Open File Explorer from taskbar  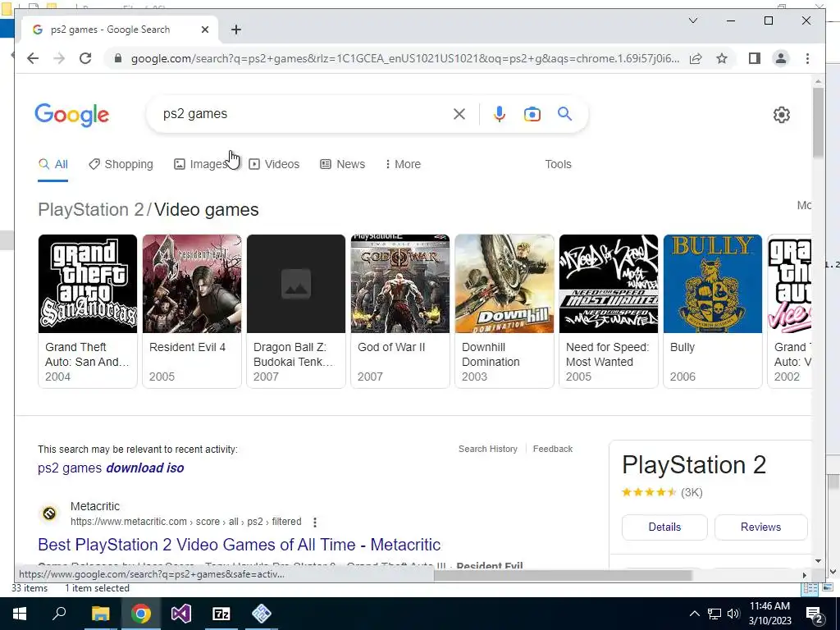[100, 614]
